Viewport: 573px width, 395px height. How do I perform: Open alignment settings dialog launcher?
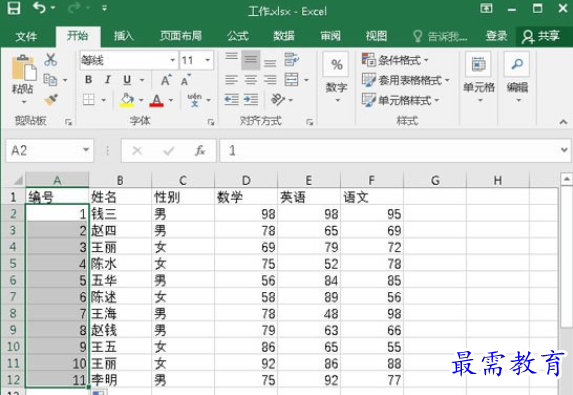(x=310, y=122)
